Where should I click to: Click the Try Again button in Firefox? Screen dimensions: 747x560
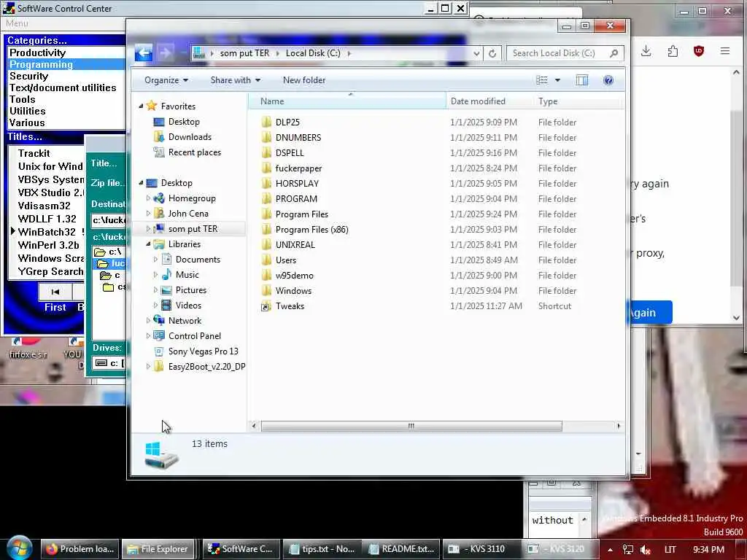tap(650, 312)
